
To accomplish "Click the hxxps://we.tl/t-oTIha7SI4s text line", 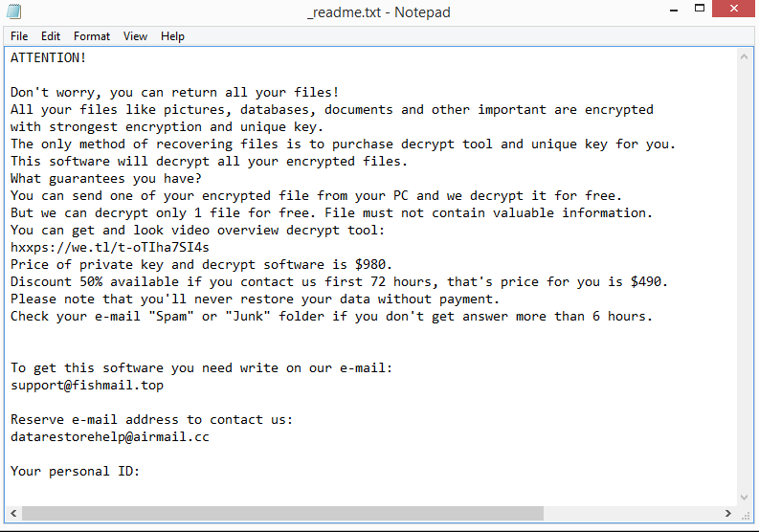I will coord(109,248).
